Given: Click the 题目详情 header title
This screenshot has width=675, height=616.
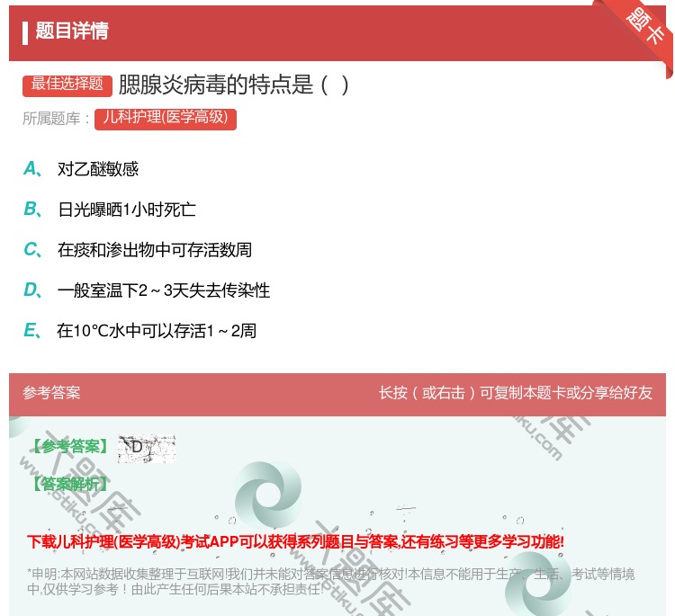Looking at the screenshot, I should point(72,31).
